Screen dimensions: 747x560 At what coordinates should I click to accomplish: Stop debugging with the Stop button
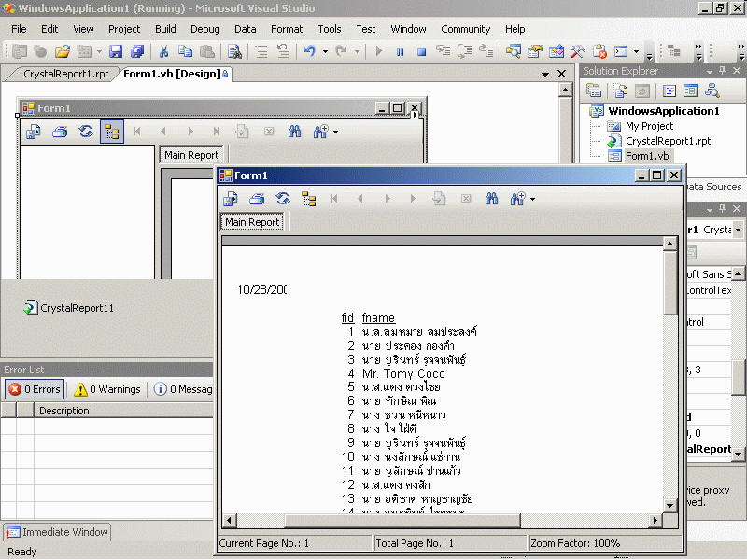click(x=421, y=52)
